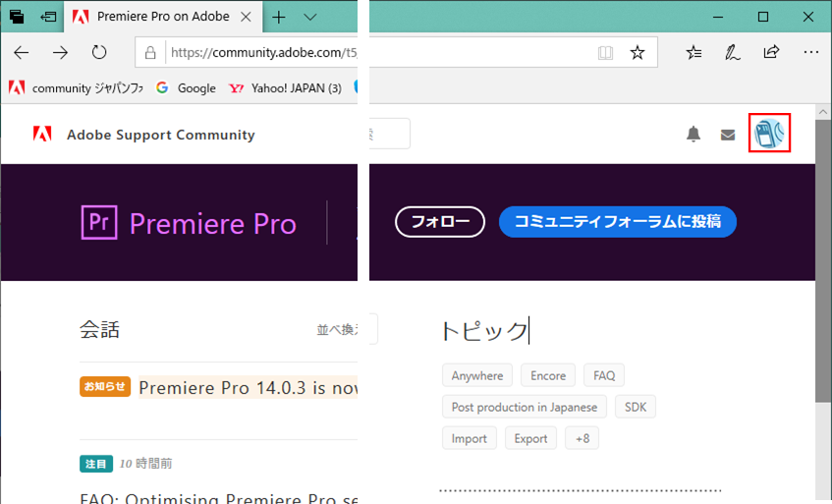Screen dimensions: 832x504
Task: Open the 並べ換え sort dropdown
Action: [340, 329]
